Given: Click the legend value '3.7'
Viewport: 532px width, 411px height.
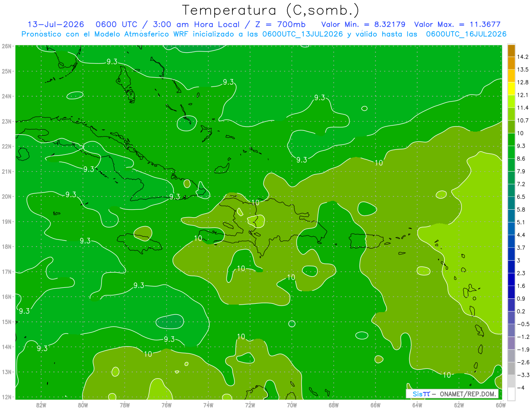Looking at the screenshot, I should click(521, 248).
